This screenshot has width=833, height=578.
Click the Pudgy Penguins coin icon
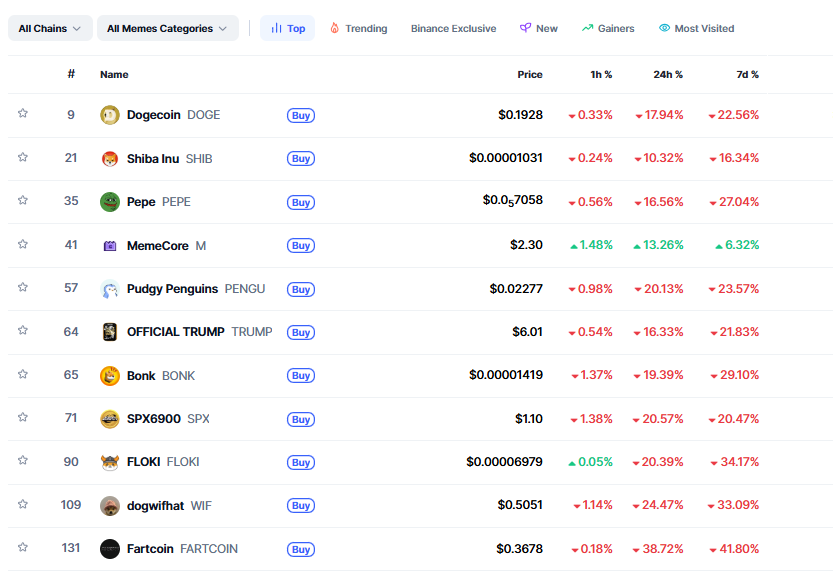tap(110, 289)
